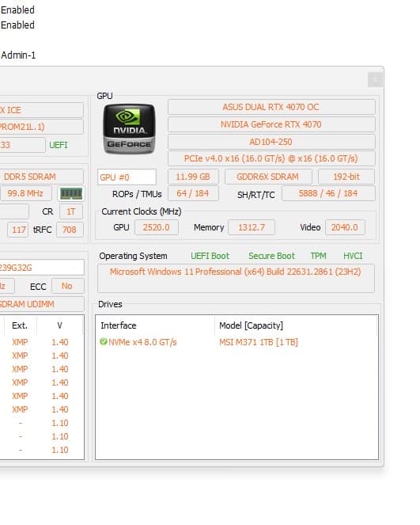Click the 192-bit bus width value
The image size is (420, 525).
[346, 177]
